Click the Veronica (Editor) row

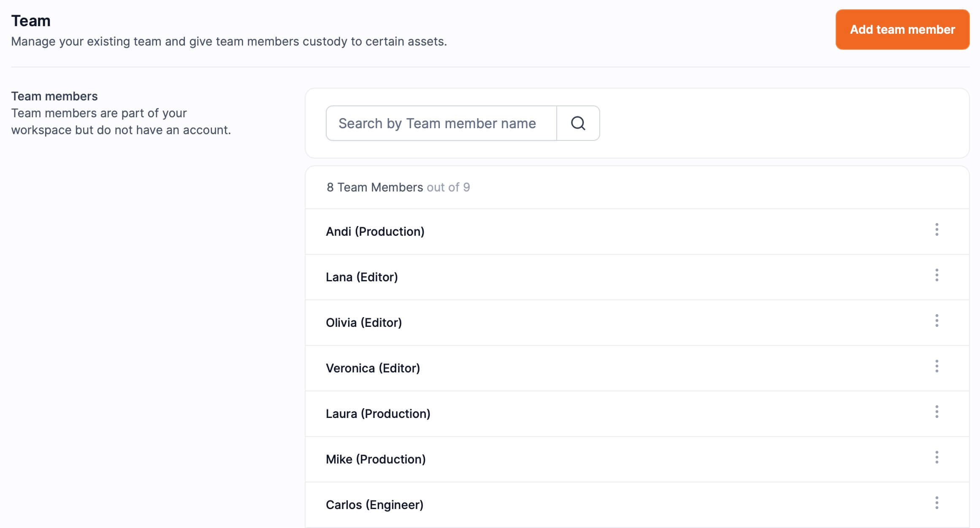pos(373,368)
